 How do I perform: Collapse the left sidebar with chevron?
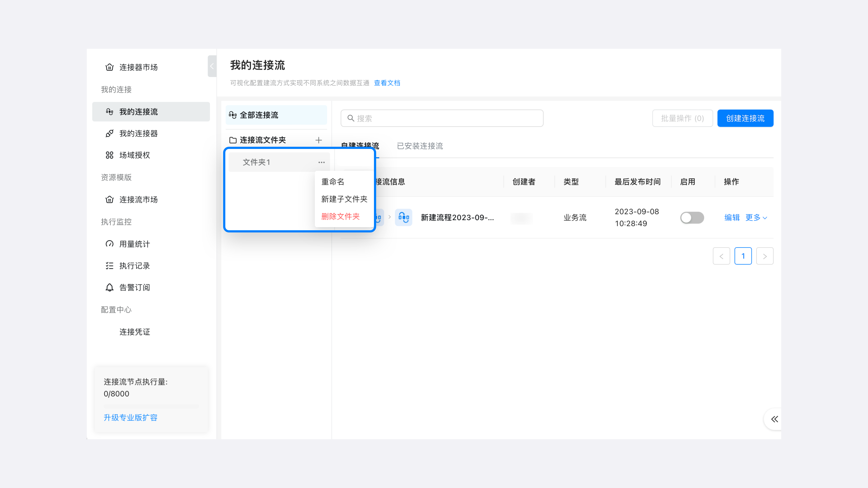212,66
